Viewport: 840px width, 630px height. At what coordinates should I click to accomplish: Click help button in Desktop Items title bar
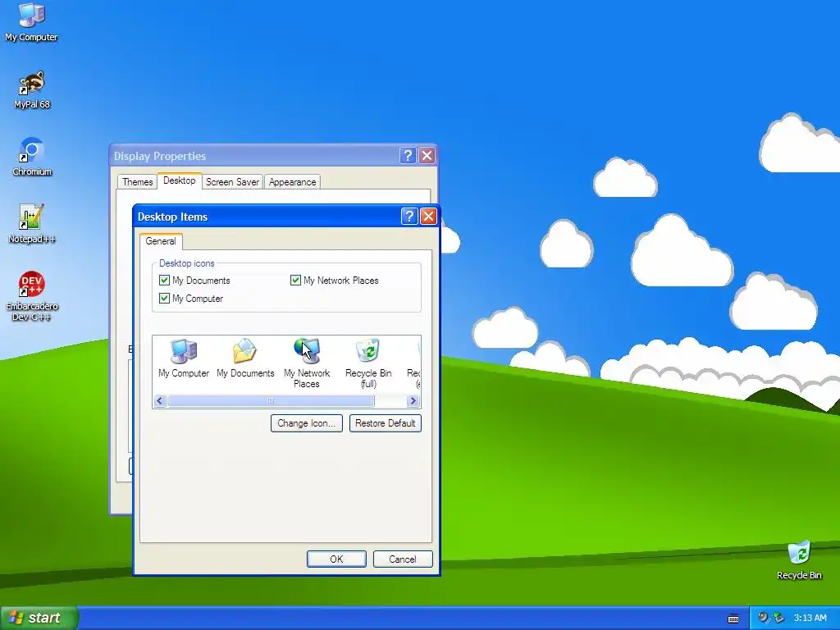pyautogui.click(x=409, y=217)
